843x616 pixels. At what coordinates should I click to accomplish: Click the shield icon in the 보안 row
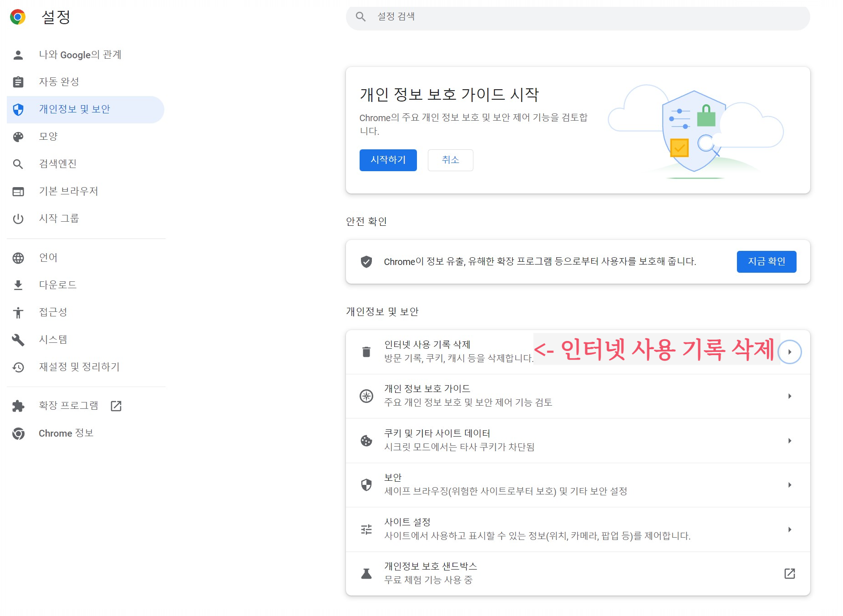pos(366,485)
